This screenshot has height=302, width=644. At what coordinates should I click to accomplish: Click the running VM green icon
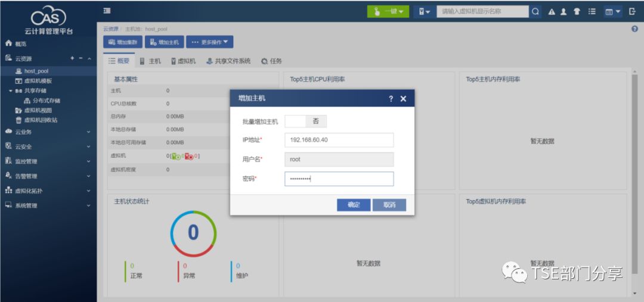pos(176,156)
